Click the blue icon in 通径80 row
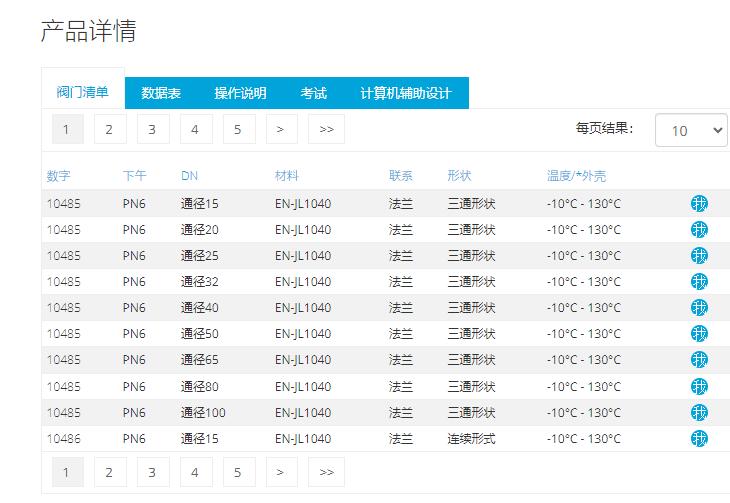 pyautogui.click(x=699, y=387)
